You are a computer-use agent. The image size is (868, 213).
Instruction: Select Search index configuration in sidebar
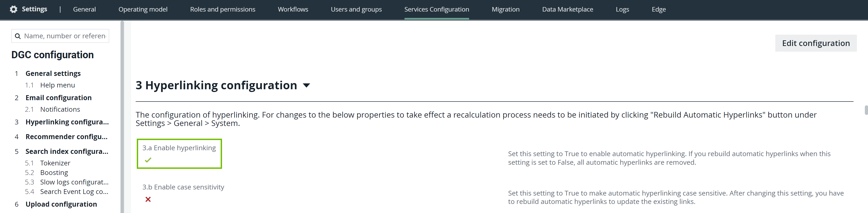(x=67, y=152)
